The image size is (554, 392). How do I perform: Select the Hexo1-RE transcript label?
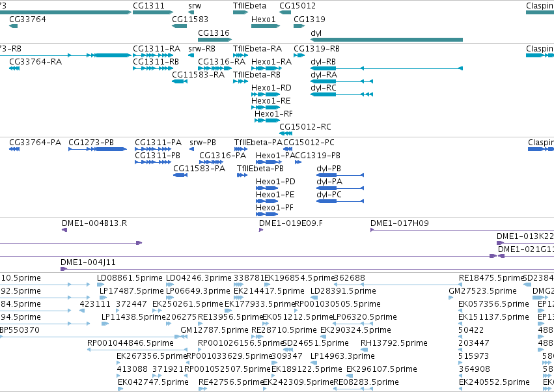tap(271, 101)
